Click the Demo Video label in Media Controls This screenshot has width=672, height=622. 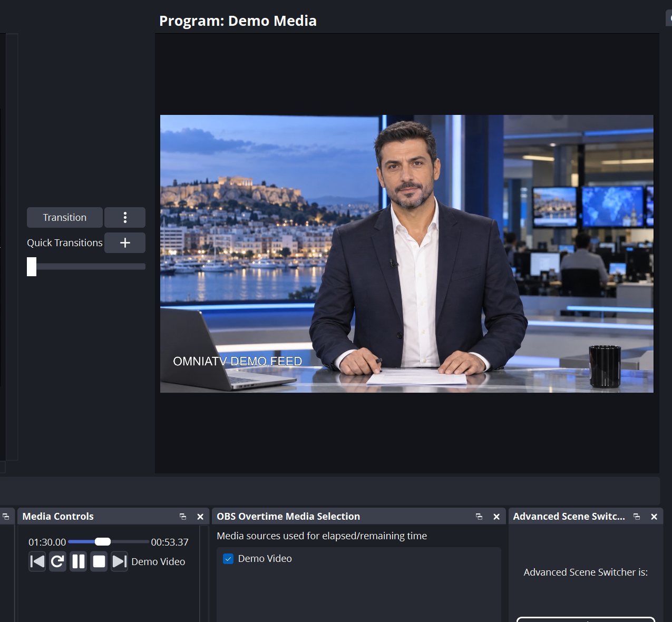(158, 561)
